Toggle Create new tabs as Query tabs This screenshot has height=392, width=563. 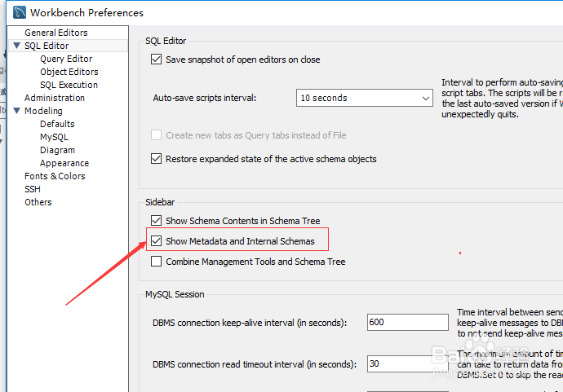point(156,135)
